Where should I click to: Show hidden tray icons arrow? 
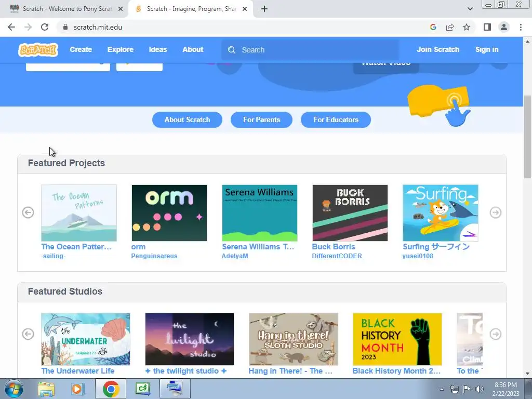[442, 389]
